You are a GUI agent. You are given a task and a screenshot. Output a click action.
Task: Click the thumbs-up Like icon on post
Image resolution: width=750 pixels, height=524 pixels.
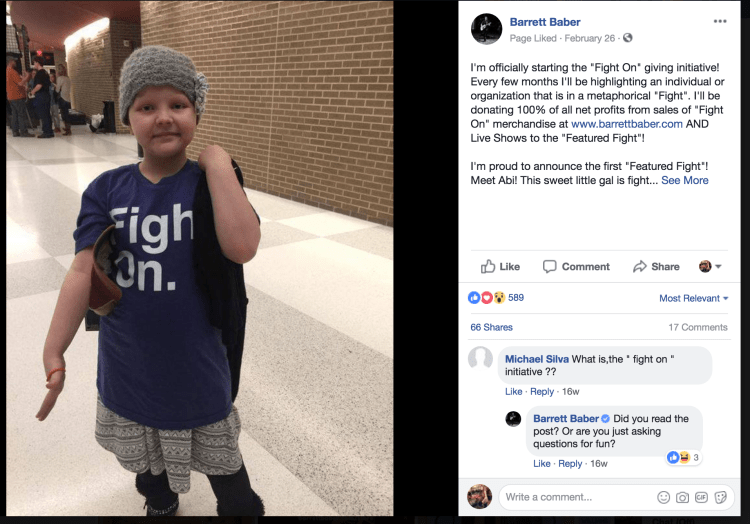pyautogui.click(x=487, y=266)
